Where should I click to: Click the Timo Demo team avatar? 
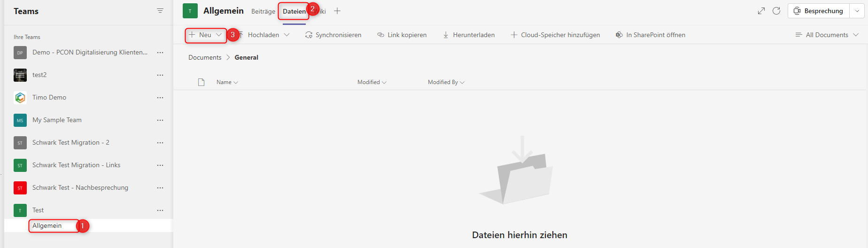(x=20, y=98)
